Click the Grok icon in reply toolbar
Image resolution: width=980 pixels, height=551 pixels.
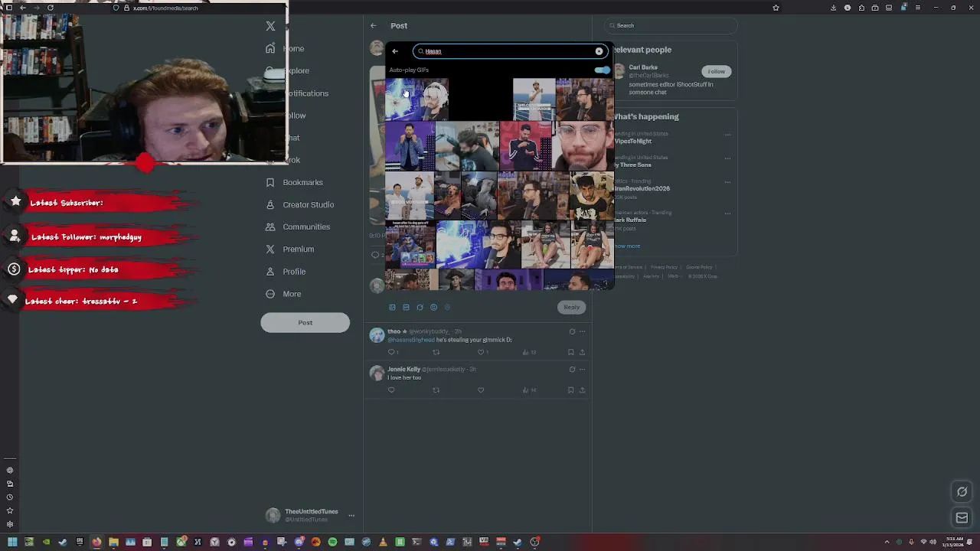420,307
